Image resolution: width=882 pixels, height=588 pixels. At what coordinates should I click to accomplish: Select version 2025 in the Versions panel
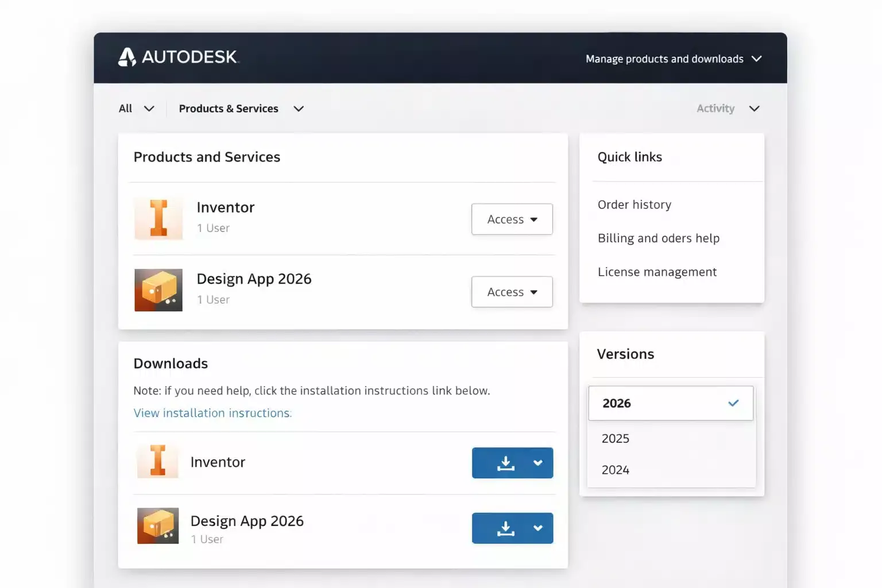pyautogui.click(x=615, y=438)
